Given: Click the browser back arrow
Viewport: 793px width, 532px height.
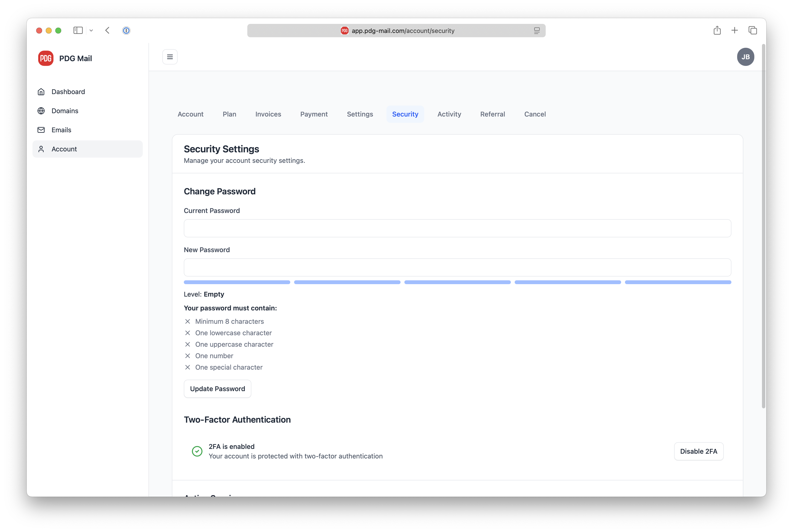Looking at the screenshot, I should 107,30.
